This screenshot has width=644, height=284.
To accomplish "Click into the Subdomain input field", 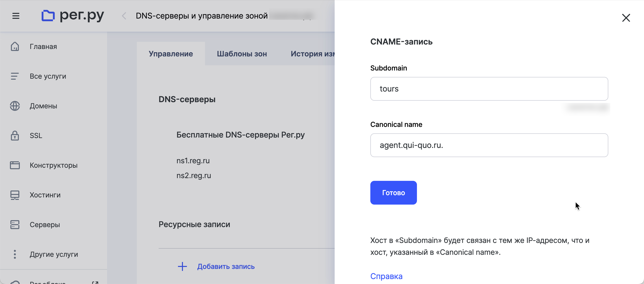I will coord(489,89).
